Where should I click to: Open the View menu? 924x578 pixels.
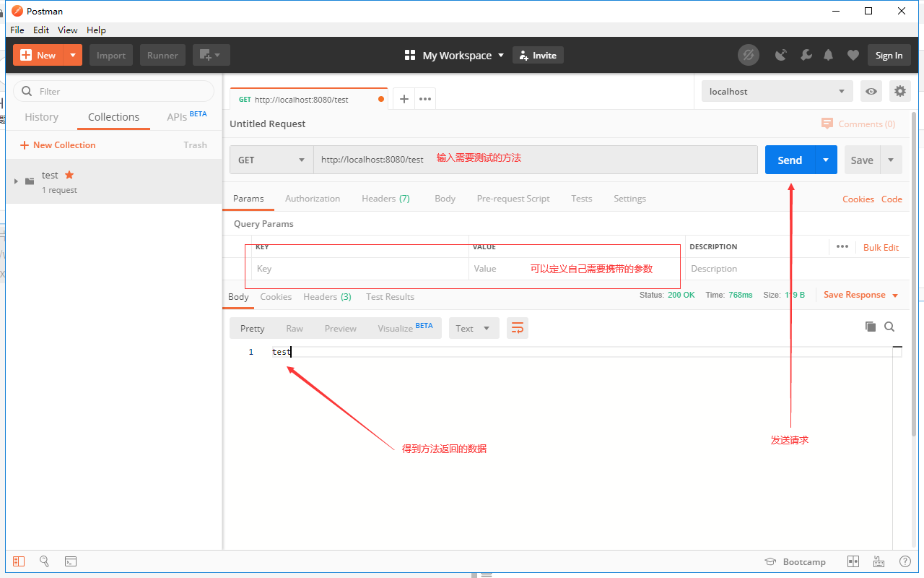[67, 30]
